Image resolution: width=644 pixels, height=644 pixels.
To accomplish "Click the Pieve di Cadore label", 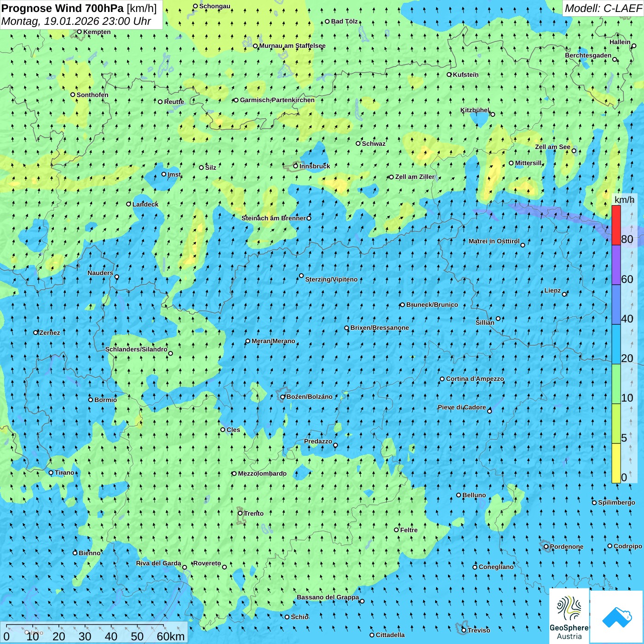I will 462,408.
